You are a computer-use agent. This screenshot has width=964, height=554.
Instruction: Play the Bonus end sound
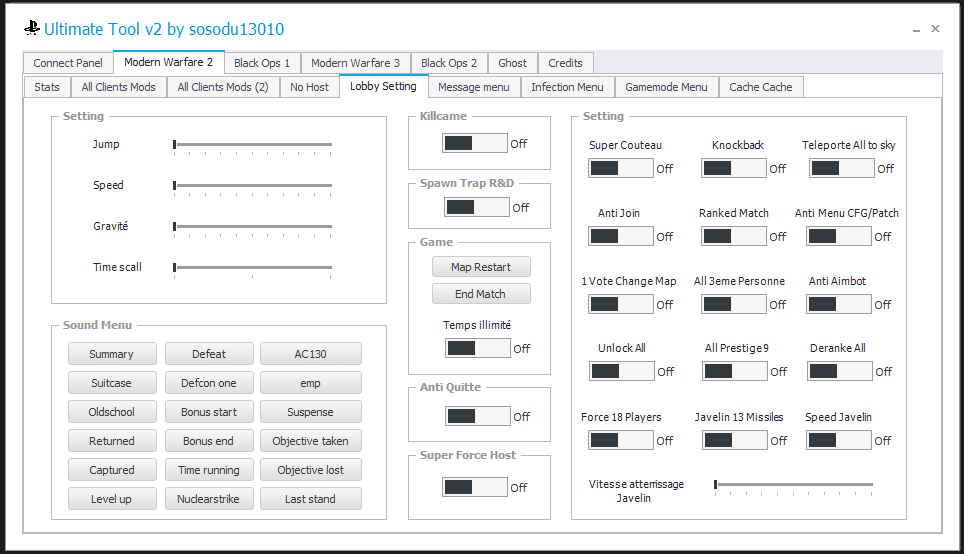[209, 440]
